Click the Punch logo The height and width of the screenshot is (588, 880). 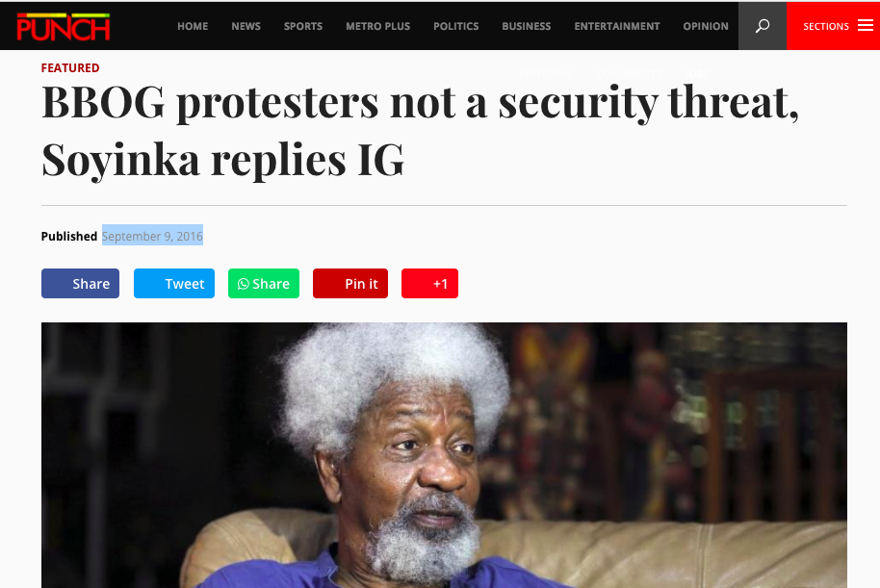coord(64,26)
